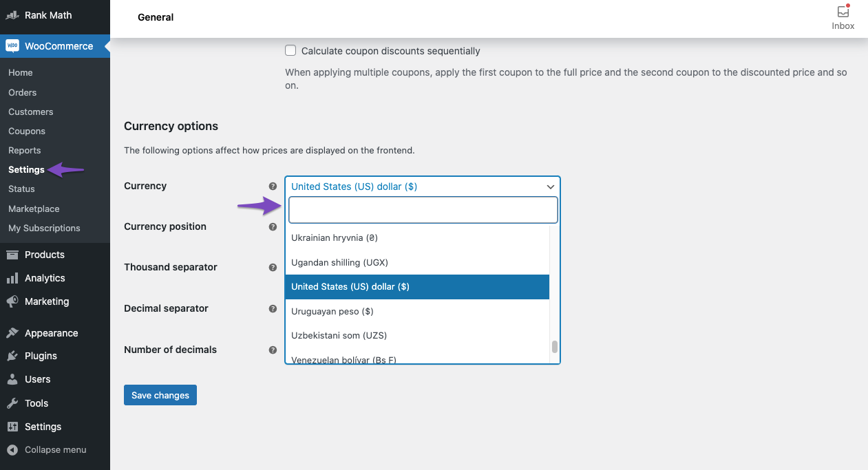Open Customers submenu item
This screenshot has height=470, width=868.
click(31, 111)
